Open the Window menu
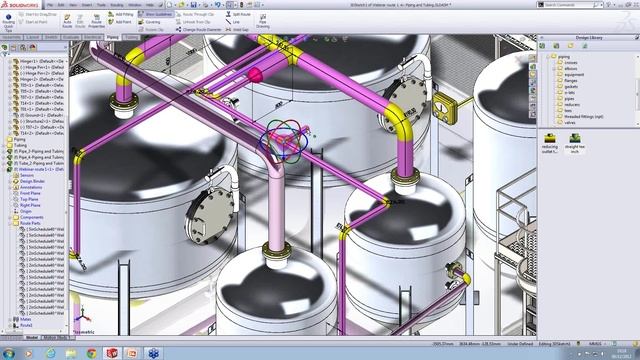The width and height of the screenshot is (640, 360). 135,5
